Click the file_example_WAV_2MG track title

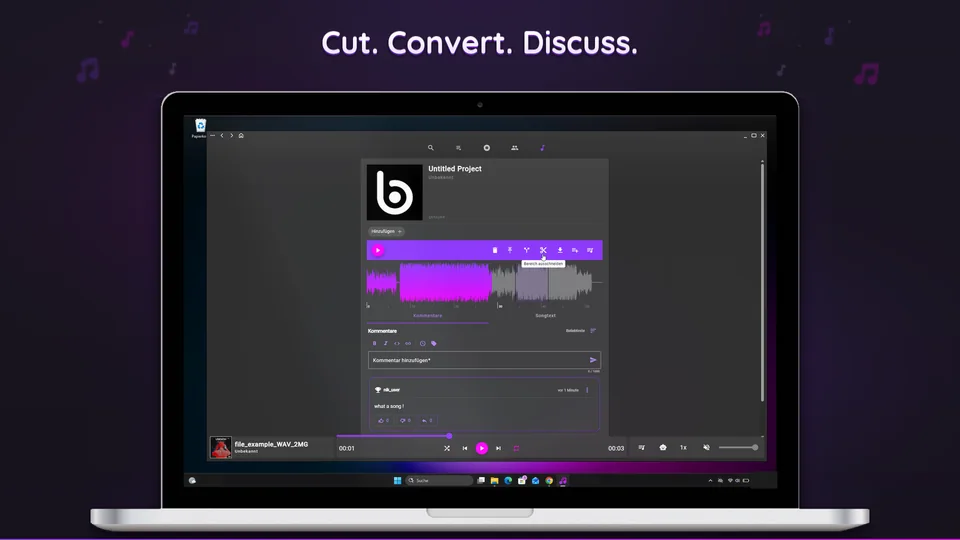coord(271,444)
